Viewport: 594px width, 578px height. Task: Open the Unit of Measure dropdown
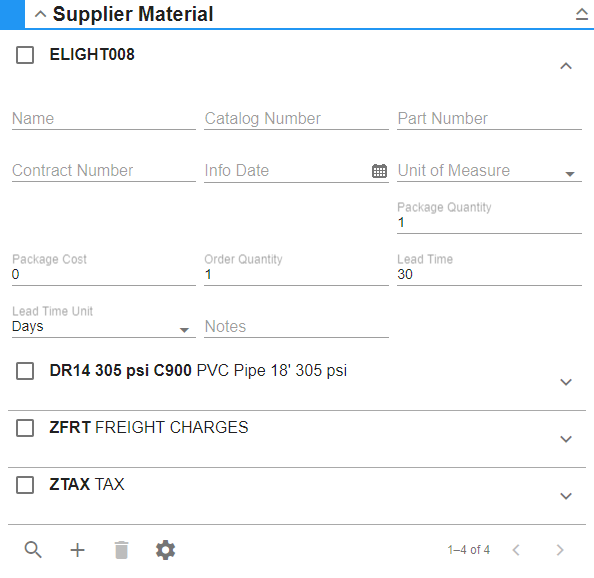pos(489,171)
